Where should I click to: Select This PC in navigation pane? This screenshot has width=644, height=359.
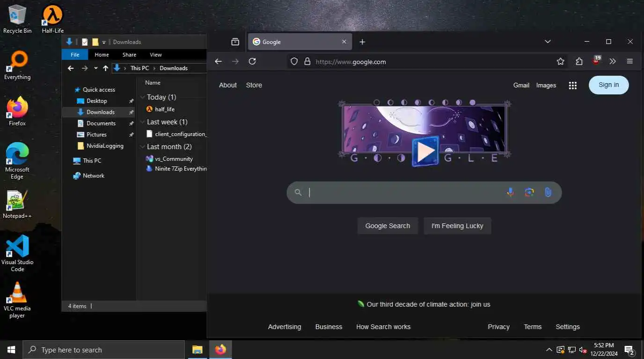click(92, 161)
